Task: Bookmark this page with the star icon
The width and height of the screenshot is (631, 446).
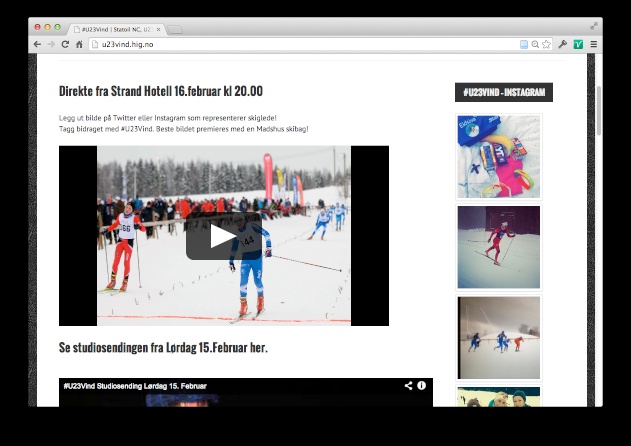Action: (546, 44)
